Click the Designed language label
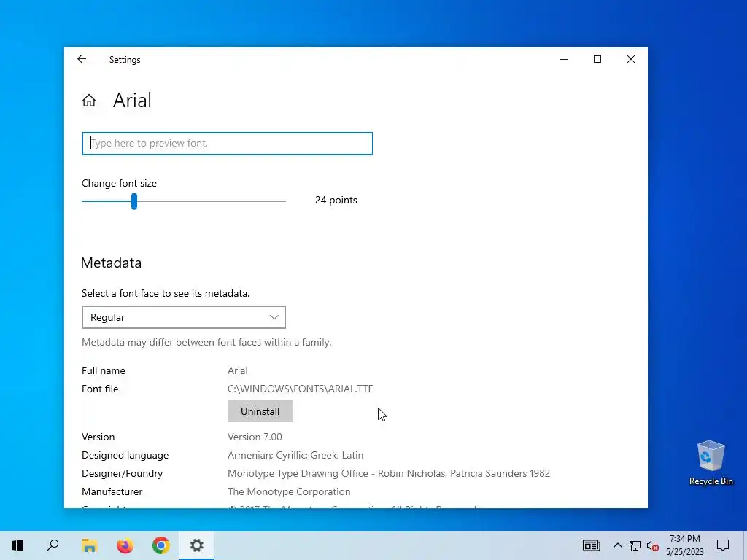Image resolution: width=747 pixels, height=560 pixels. (x=125, y=455)
